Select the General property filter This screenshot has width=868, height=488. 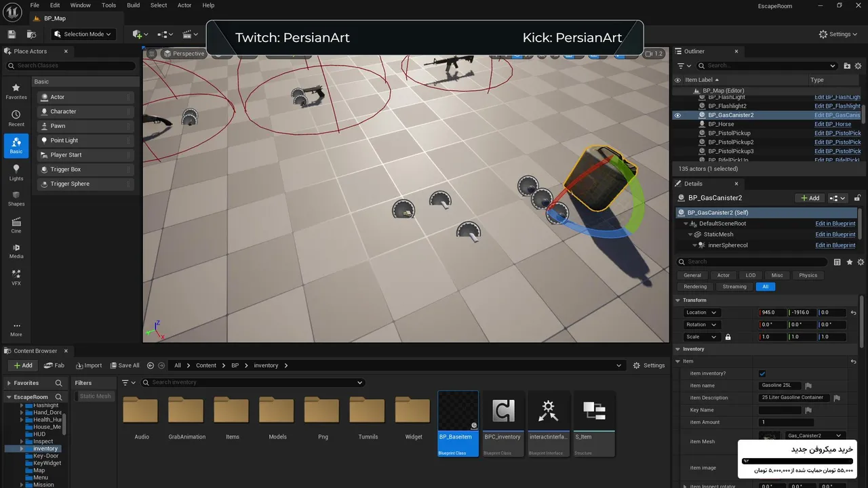[x=692, y=275]
